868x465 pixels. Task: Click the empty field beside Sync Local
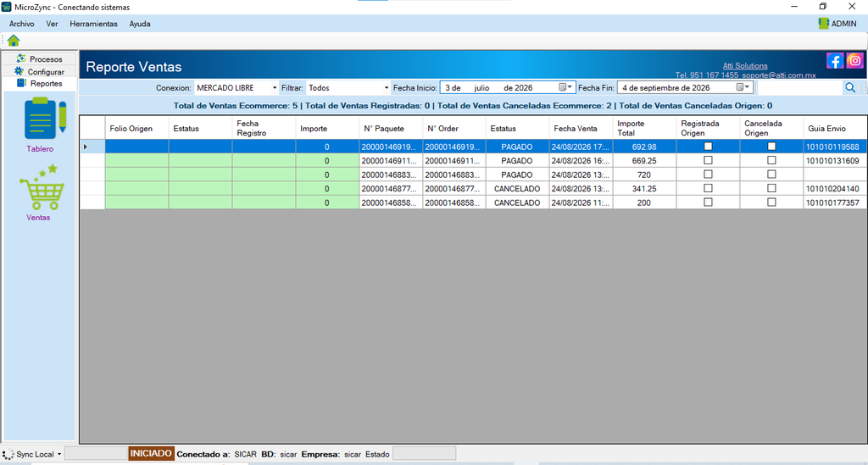(96, 454)
